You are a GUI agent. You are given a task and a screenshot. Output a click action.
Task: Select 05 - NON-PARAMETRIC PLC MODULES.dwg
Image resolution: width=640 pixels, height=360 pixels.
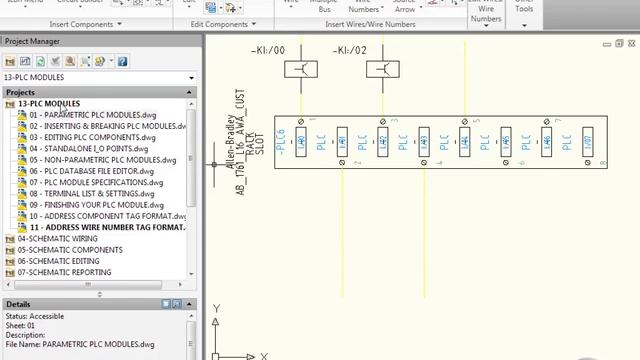pyautogui.click(x=103, y=160)
